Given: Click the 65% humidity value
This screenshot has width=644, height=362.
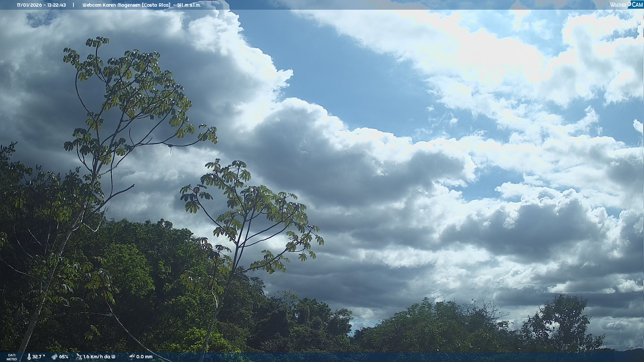Looking at the screenshot, I should click(x=64, y=357).
